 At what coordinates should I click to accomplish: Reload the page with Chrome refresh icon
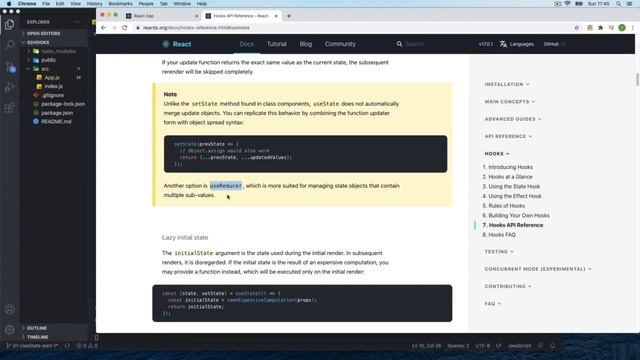pyautogui.click(x=125, y=28)
